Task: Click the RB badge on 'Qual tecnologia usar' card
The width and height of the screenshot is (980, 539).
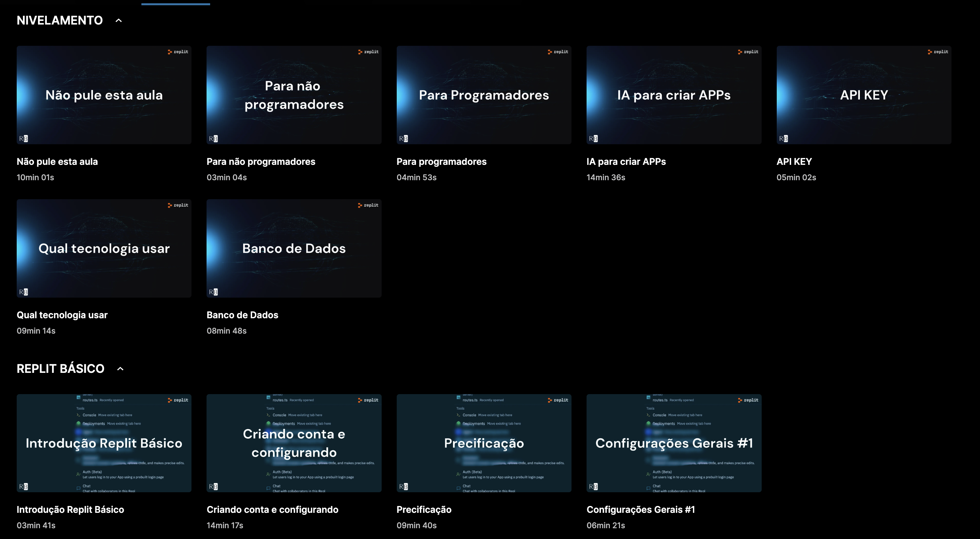Action: 24,292
